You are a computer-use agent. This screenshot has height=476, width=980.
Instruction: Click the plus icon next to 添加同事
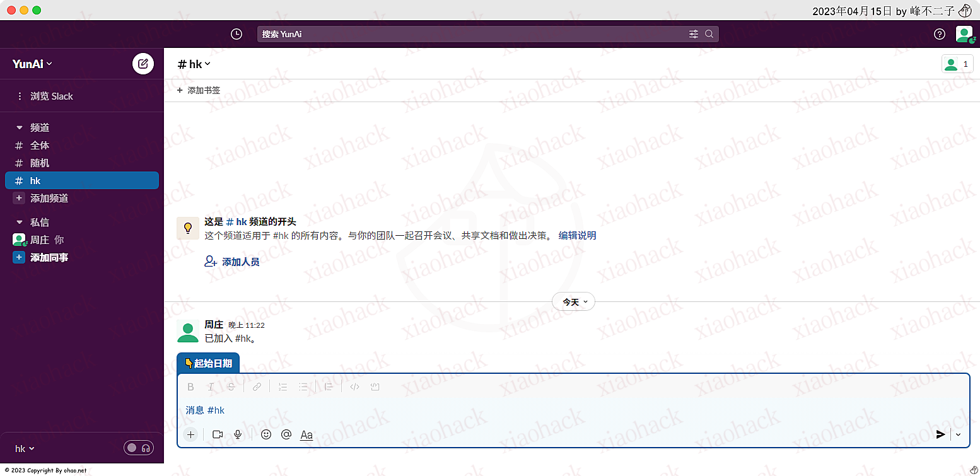pyautogui.click(x=19, y=257)
